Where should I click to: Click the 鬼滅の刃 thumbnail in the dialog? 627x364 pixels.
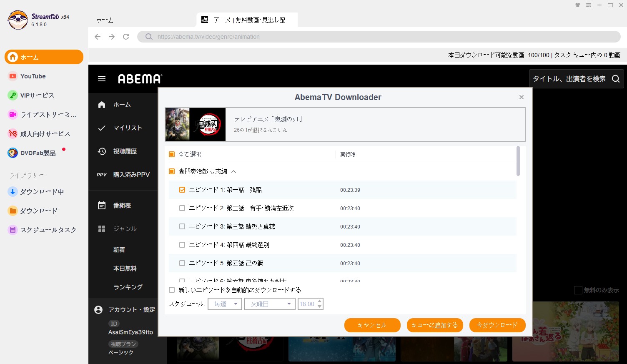(x=196, y=124)
